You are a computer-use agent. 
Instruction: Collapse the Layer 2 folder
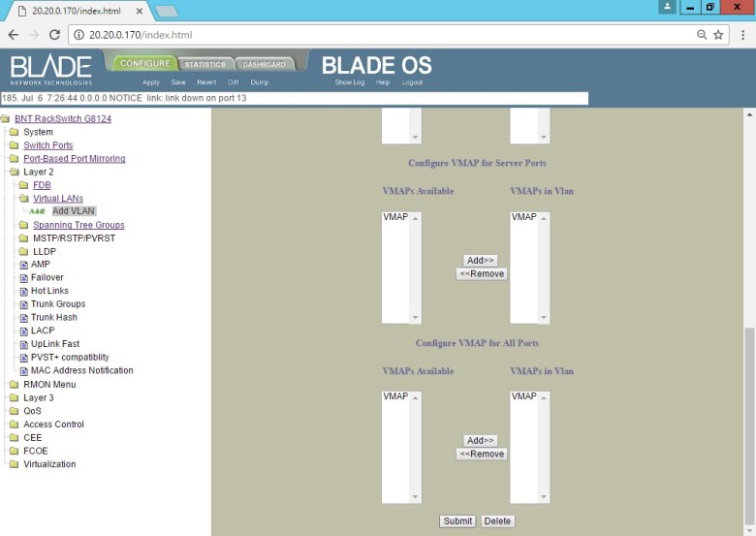15,173
